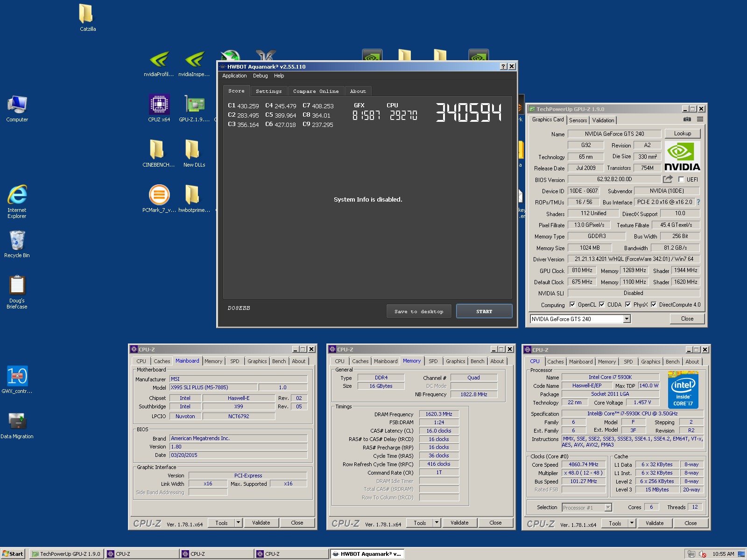
Task: Click Bus Interface question mark help
Action: pyautogui.click(x=698, y=202)
